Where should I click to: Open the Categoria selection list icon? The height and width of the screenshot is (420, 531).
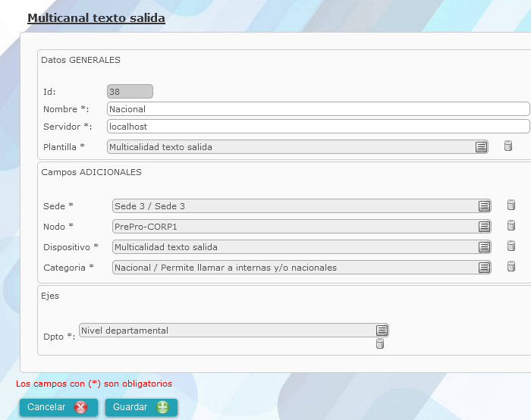pyautogui.click(x=484, y=268)
